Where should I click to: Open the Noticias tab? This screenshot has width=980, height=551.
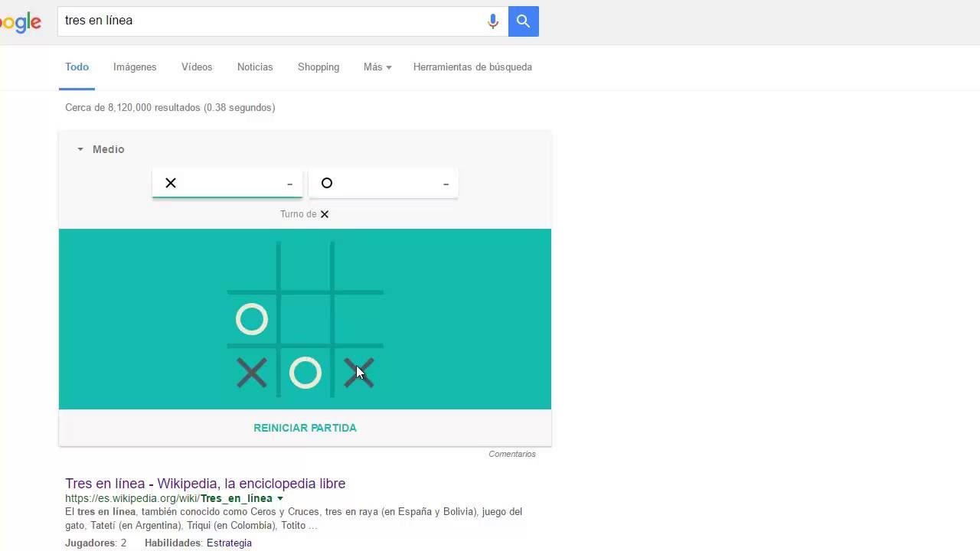click(255, 67)
